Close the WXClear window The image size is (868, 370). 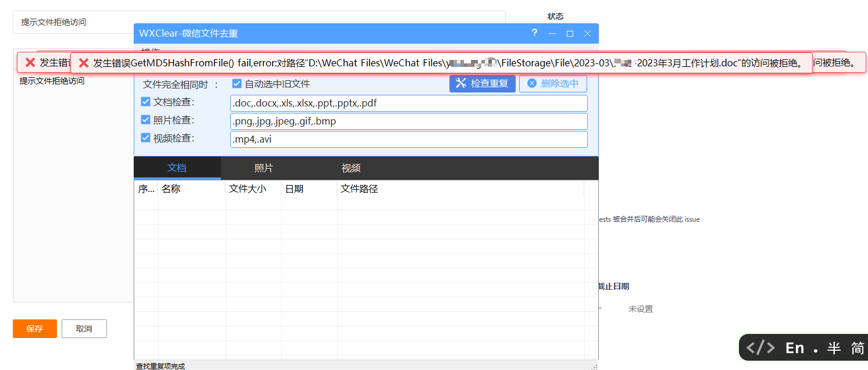587,34
